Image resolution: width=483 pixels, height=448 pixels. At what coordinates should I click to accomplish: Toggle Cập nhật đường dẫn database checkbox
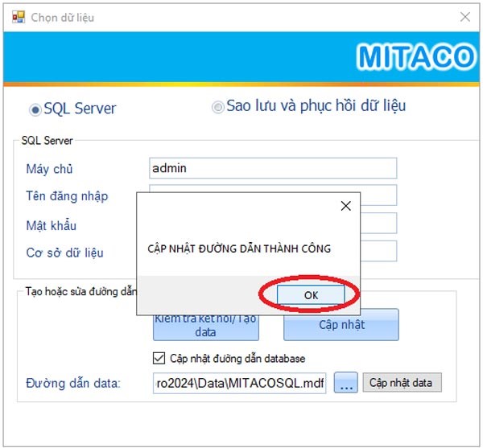(x=159, y=358)
